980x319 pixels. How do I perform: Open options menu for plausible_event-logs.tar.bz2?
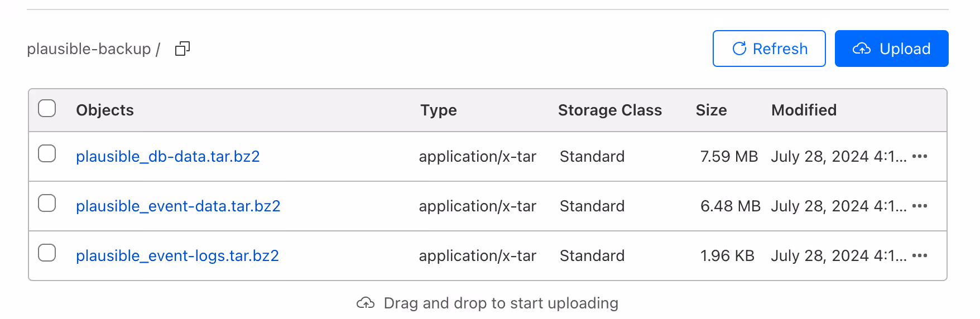point(919,255)
